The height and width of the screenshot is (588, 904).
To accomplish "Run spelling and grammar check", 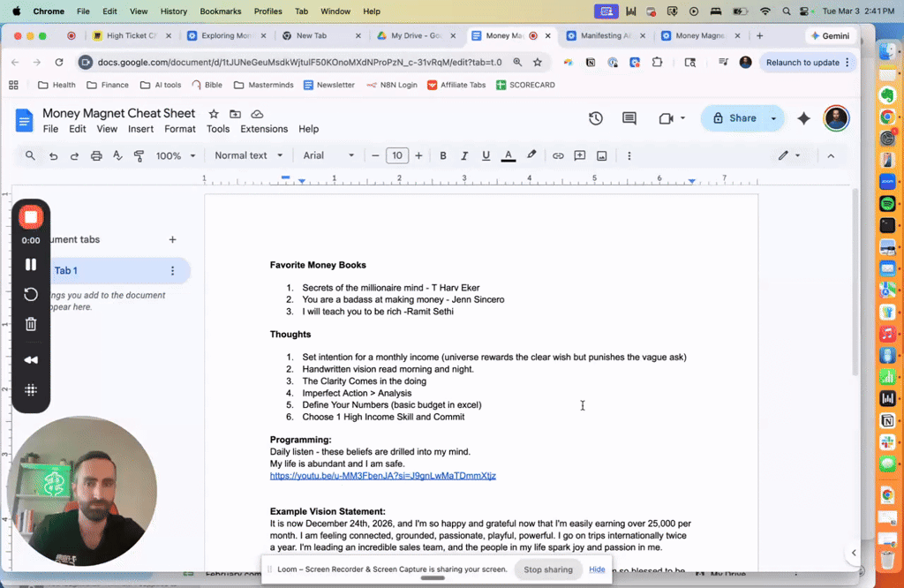I will [x=117, y=155].
